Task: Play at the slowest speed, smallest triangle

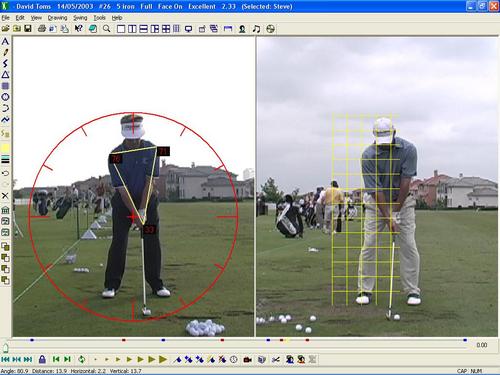Action: (x=95, y=360)
